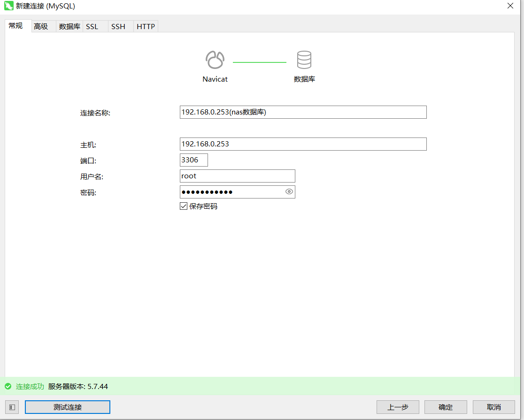Show password with the eye icon

(289, 191)
